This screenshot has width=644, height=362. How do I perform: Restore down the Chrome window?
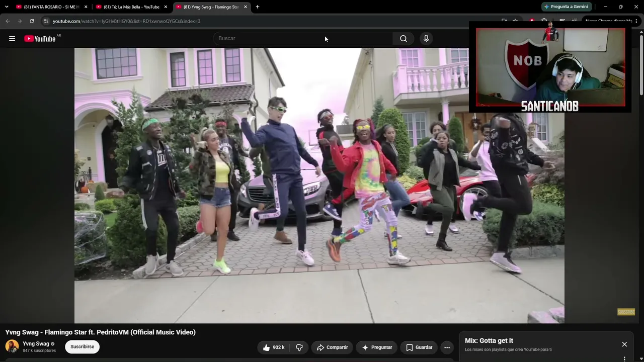click(x=621, y=7)
